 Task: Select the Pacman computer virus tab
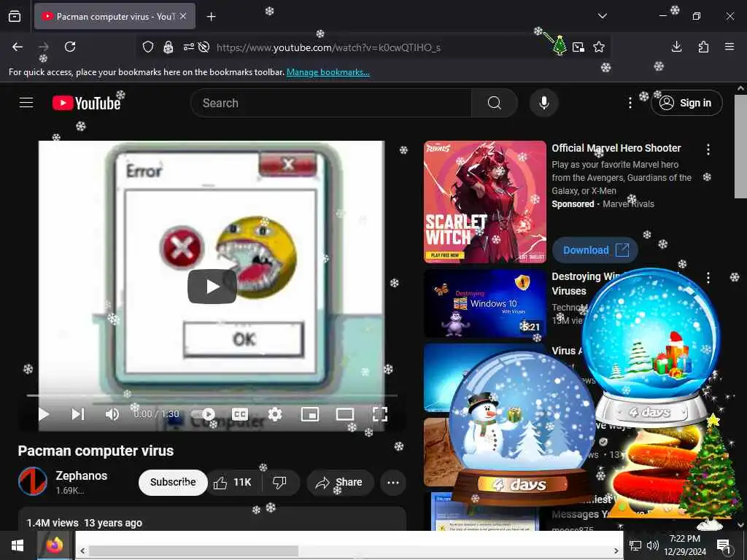tap(115, 16)
